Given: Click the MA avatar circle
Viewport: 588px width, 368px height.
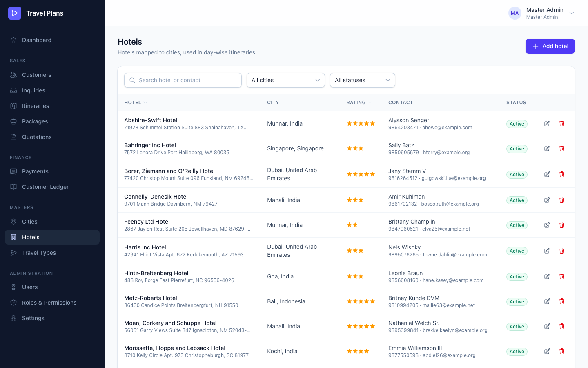Looking at the screenshot, I should tap(515, 13).
